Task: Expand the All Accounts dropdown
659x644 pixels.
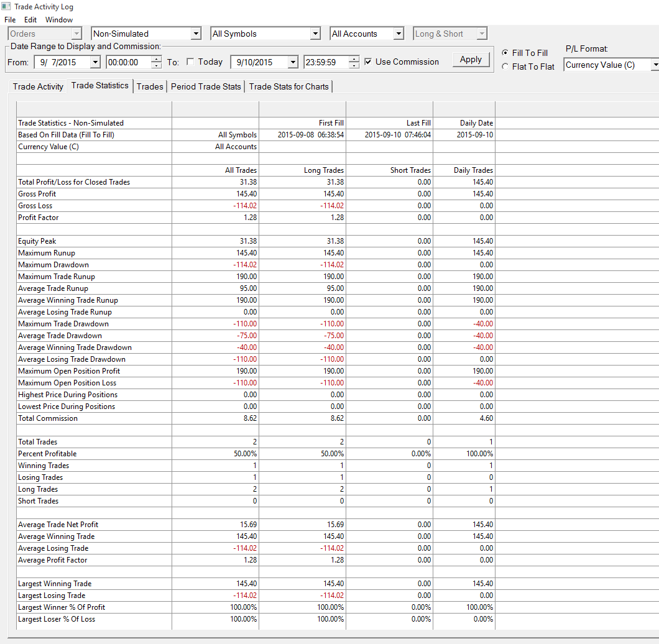Action: point(399,34)
